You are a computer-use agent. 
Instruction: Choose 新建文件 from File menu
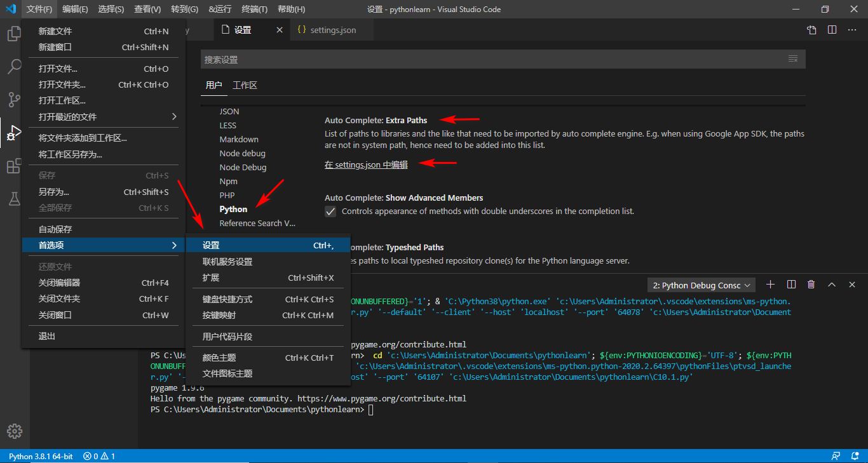[x=103, y=31]
